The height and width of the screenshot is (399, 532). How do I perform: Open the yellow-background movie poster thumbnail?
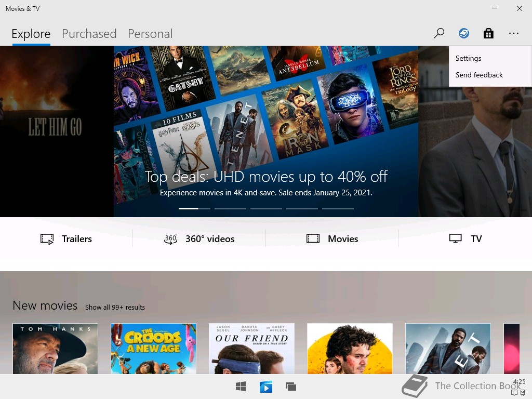tap(350, 349)
